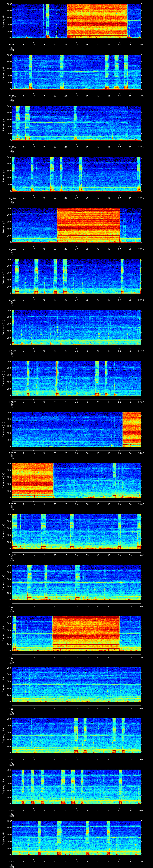Click the "6:25:00" timestamp label
The height and width of the screenshot is (868, 153).
coord(12,606)
